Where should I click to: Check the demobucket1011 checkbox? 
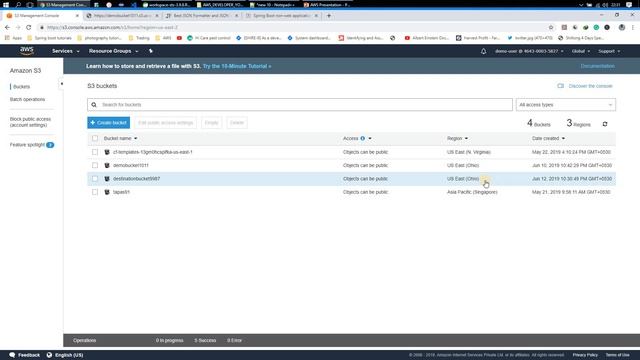(95, 165)
